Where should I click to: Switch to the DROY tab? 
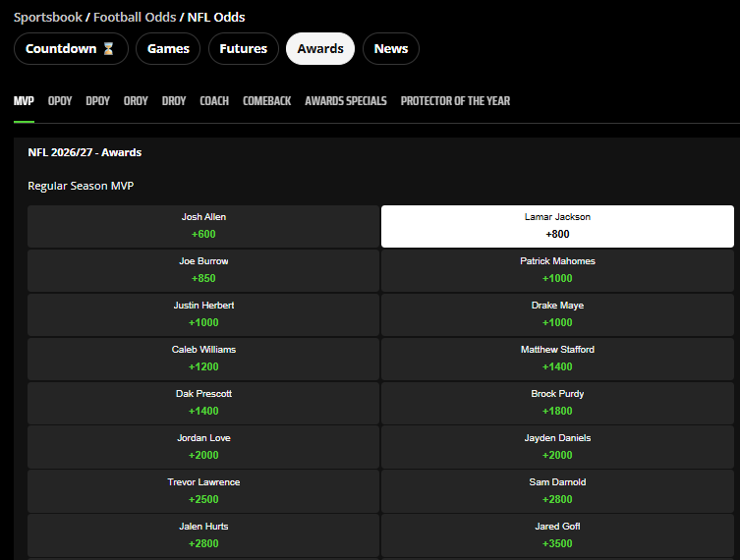click(x=174, y=101)
